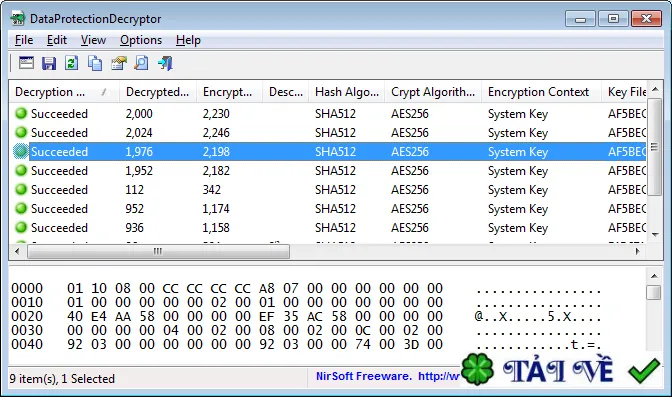
Task: Open the NirSoft Freeware http link
Action: coord(438,376)
